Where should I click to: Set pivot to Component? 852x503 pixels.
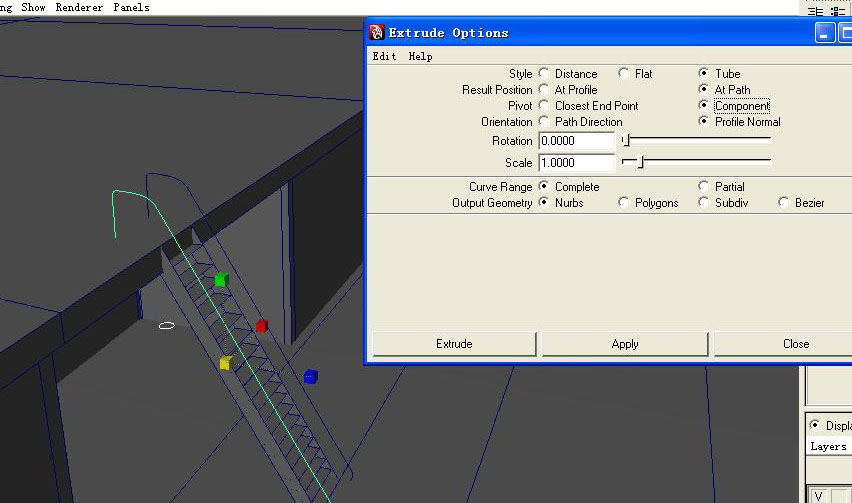(x=704, y=105)
